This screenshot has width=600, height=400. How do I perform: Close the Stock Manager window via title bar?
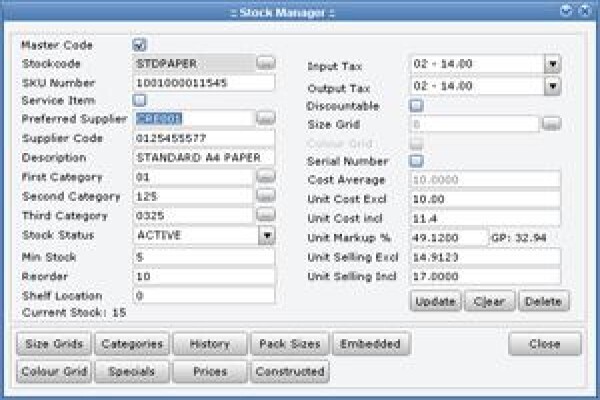coord(585,11)
